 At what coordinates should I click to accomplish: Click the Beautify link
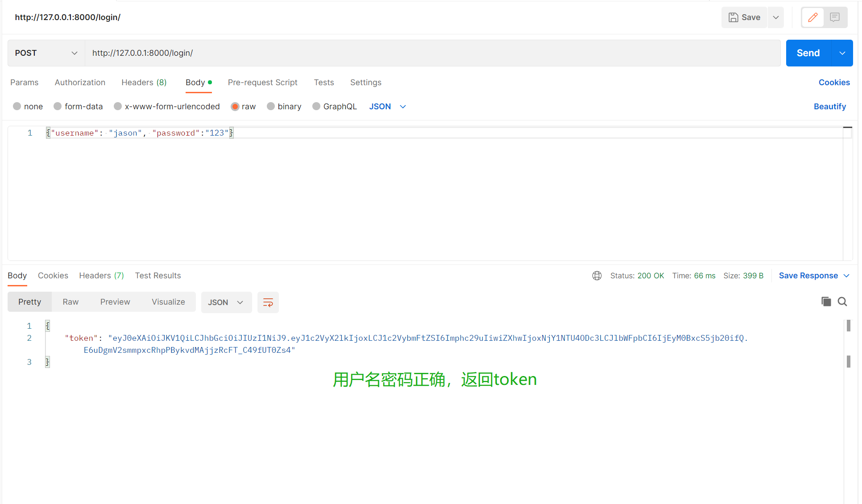(829, 107)
